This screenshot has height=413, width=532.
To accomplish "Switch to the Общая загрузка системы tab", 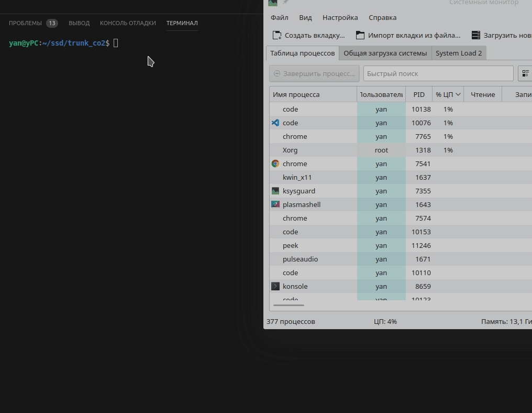I will [385, 52].
